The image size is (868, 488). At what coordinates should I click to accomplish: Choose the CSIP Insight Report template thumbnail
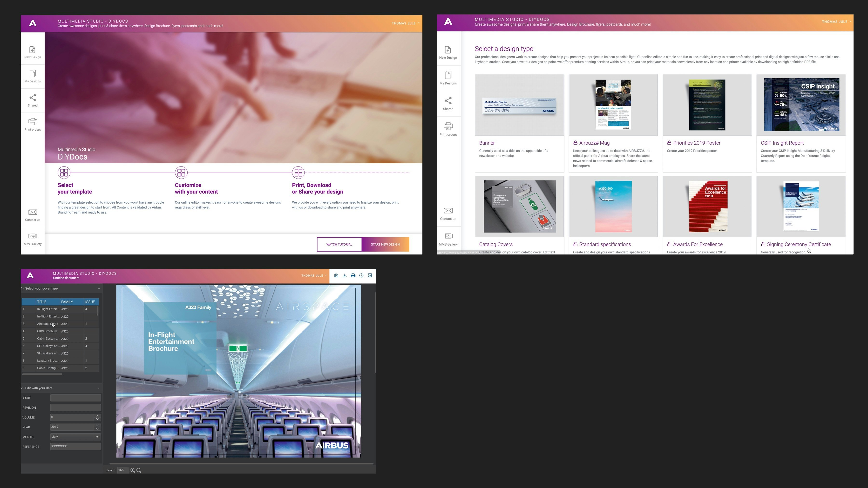801,105
